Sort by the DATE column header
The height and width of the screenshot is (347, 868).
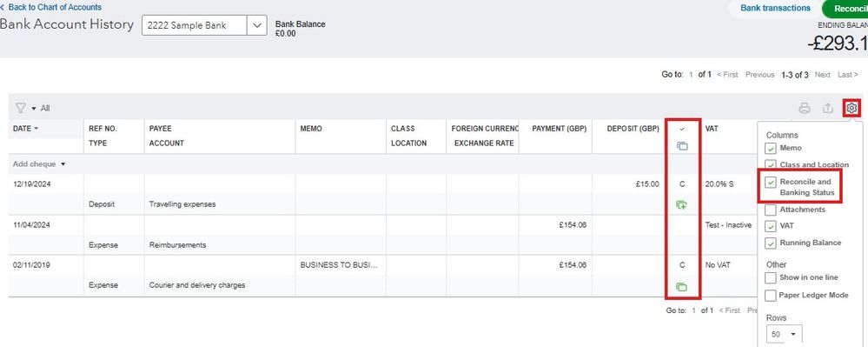click(25, 129)
